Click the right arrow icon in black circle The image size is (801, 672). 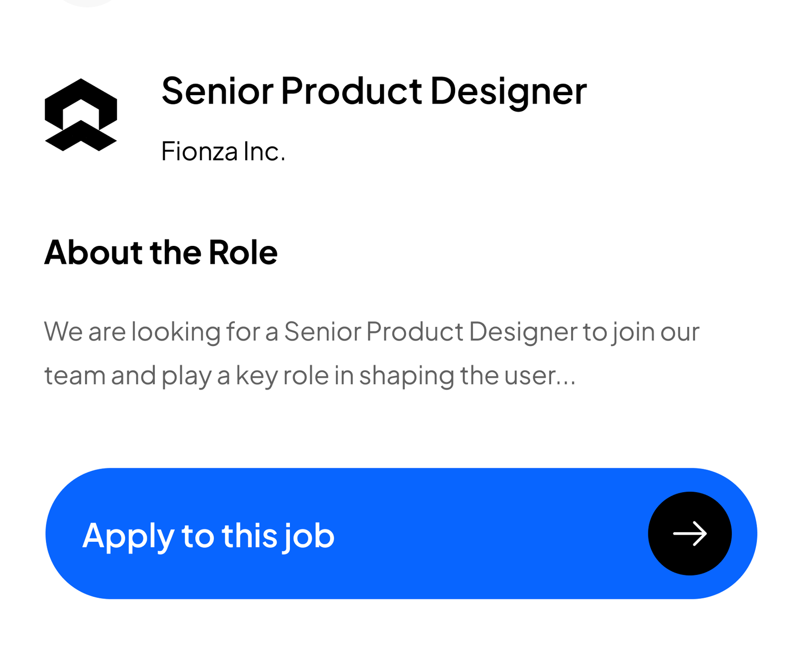689,533
